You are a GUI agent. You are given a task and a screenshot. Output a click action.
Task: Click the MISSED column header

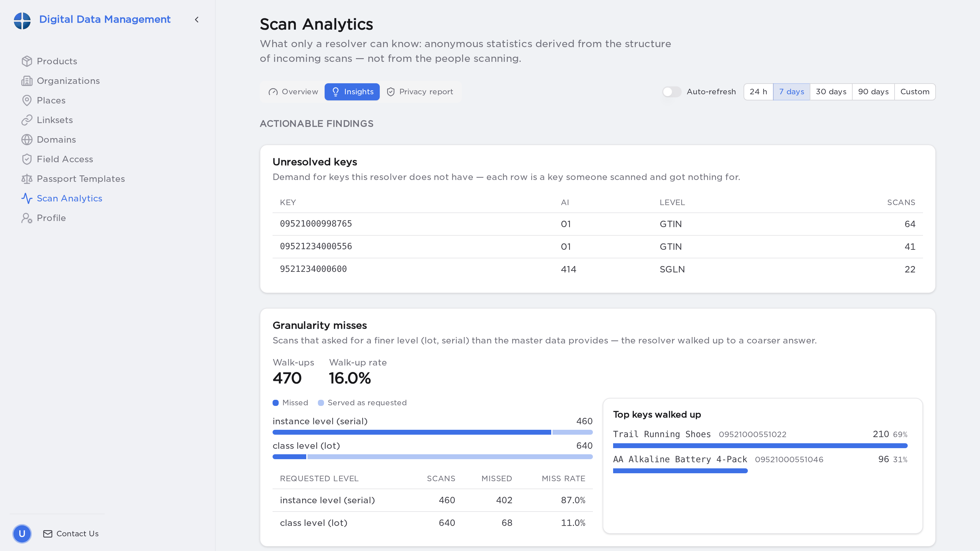pyautogui.click(x=496, y=478)
